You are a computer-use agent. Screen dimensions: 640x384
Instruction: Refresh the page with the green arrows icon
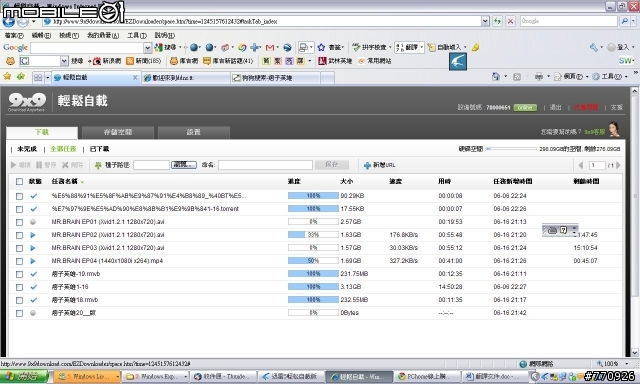497,21
